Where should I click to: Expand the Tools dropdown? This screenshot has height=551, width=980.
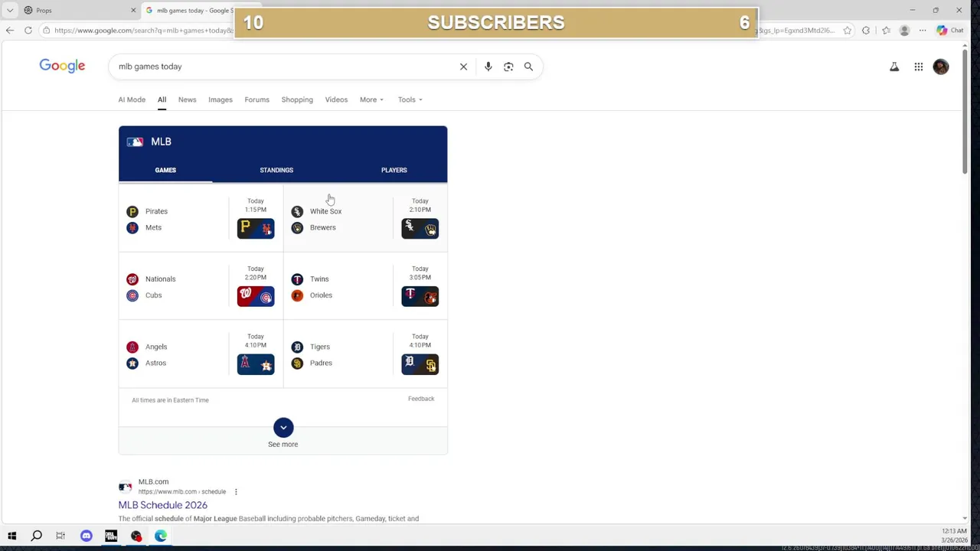[x=410, y=99]
